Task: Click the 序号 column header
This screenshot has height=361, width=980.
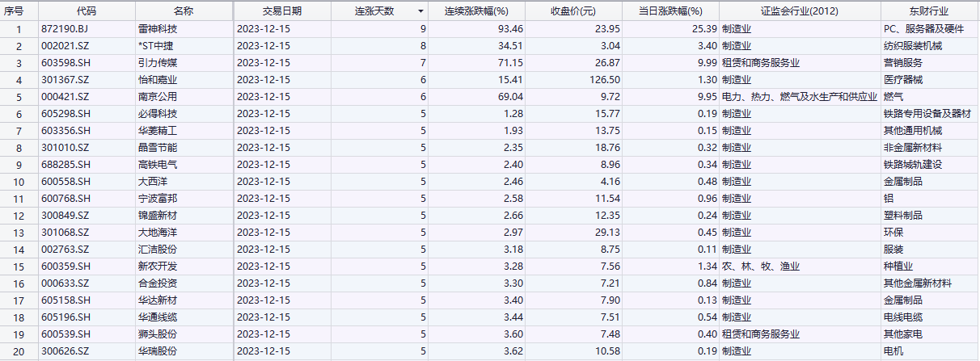Action: click(19, 11)
